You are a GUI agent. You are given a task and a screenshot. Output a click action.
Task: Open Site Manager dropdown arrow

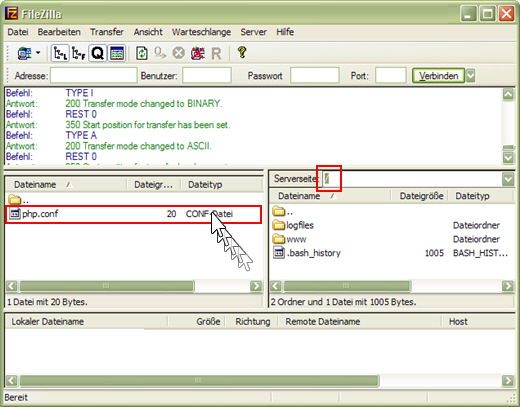tap(38, 53)
